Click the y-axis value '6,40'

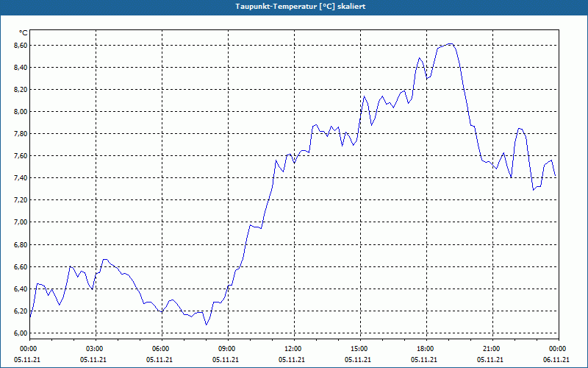pyautogui.click(x=21, y=289)
